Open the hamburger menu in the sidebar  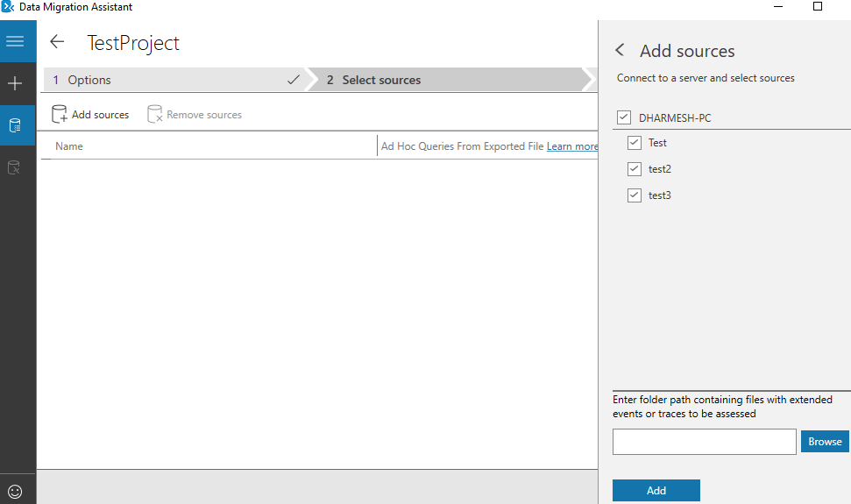tap(15, 41)
